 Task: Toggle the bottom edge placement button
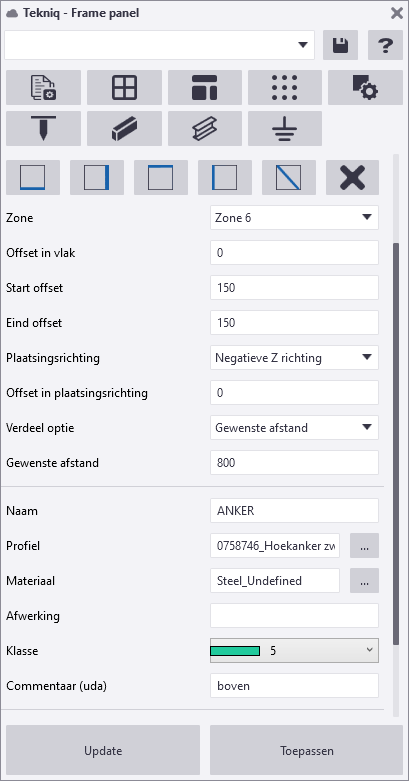point(33,177)
